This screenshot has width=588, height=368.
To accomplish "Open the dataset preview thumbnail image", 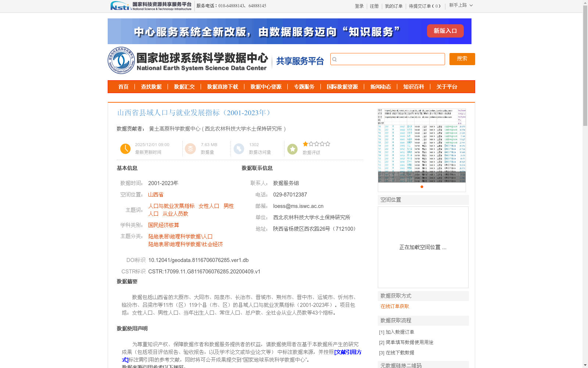I will click(x=422, y=145).
